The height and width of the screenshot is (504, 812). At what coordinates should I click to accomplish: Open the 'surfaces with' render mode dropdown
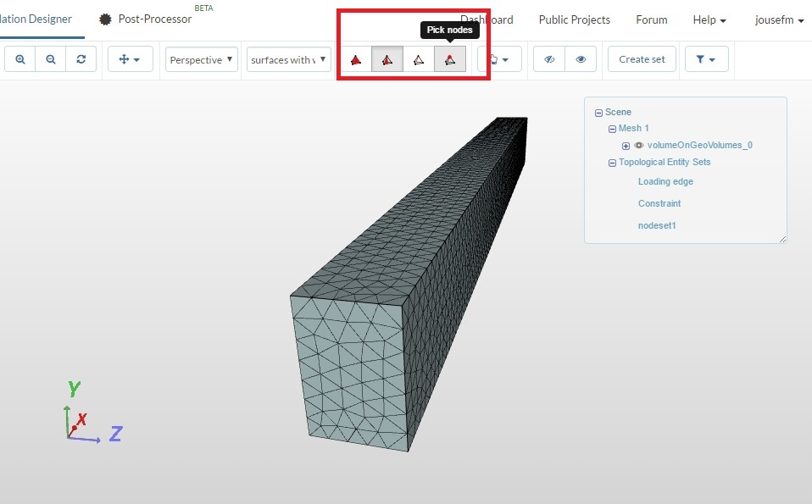click(289, 59)
